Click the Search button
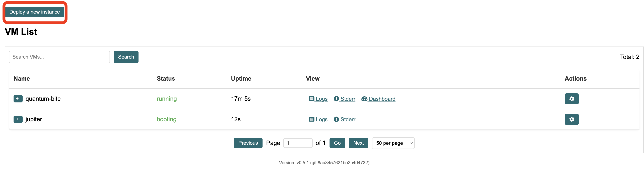Viewport: 644px width, 177px height. [126, 57]
